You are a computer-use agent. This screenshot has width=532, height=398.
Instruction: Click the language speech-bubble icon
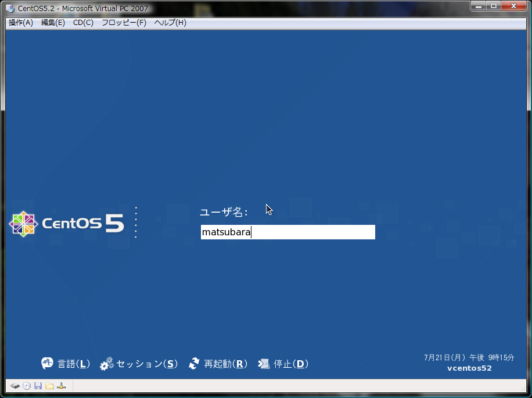(47, 363)
